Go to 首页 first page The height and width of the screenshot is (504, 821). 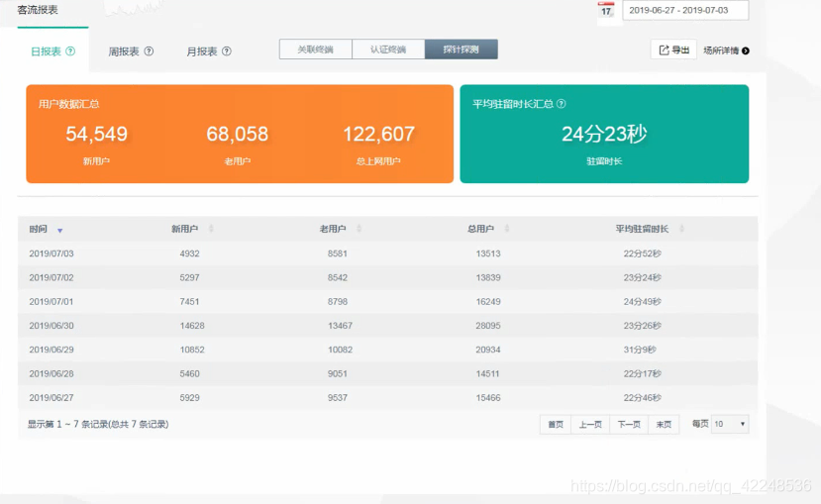(x=556, y=425)
